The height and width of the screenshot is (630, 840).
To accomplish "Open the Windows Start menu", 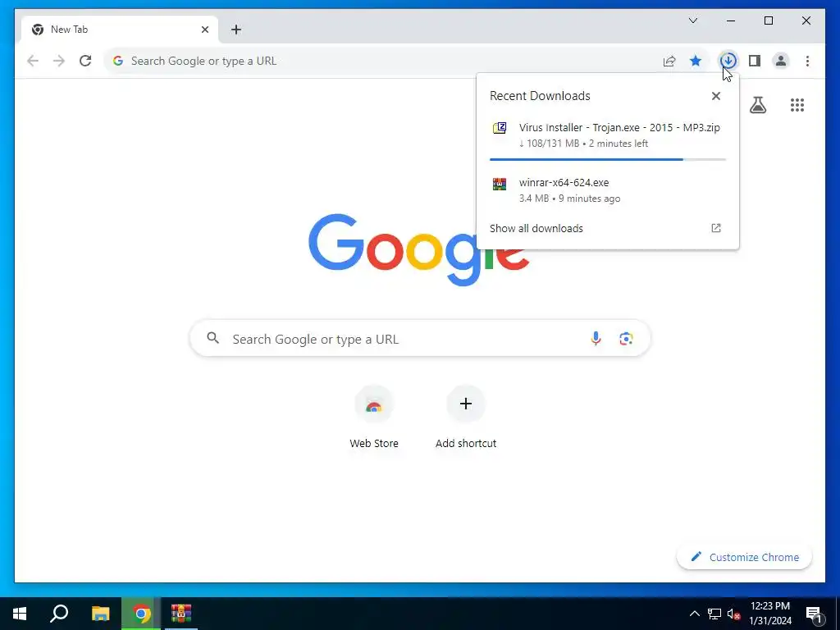I will (20, 614).
